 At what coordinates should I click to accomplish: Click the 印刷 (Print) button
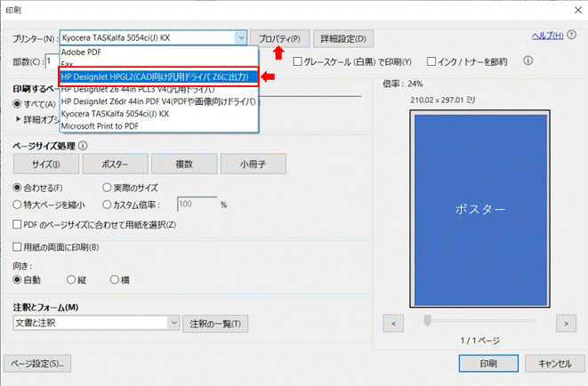[x=488, y=364]
